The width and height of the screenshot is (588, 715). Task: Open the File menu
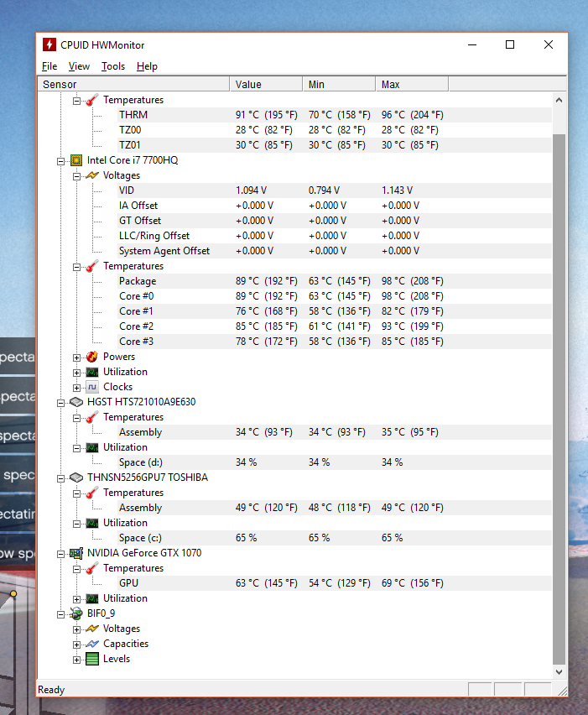click(49, 66)
